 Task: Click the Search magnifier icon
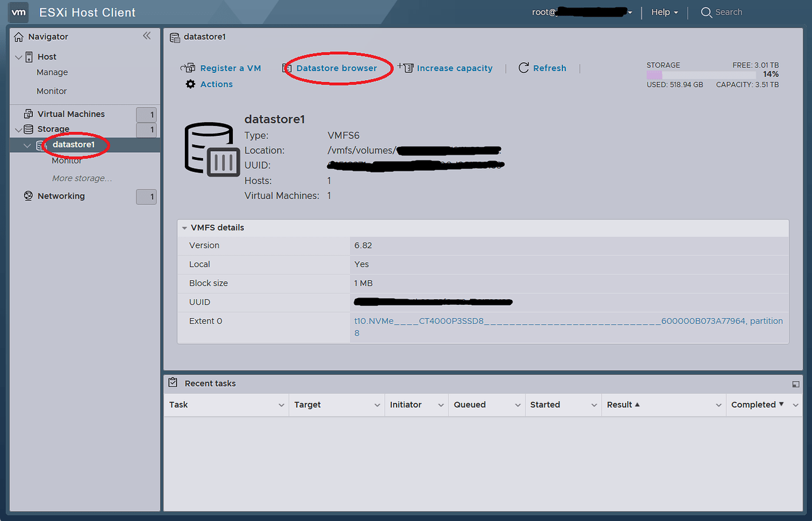coord(706,12)
